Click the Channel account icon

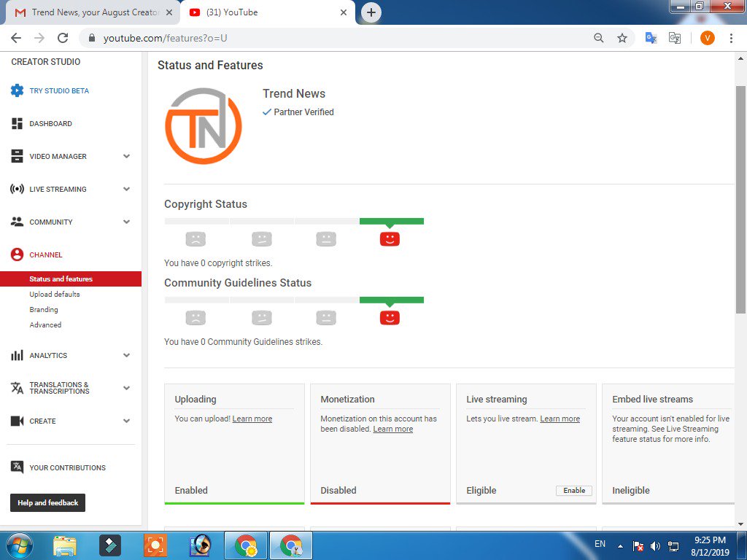(18, 254)
